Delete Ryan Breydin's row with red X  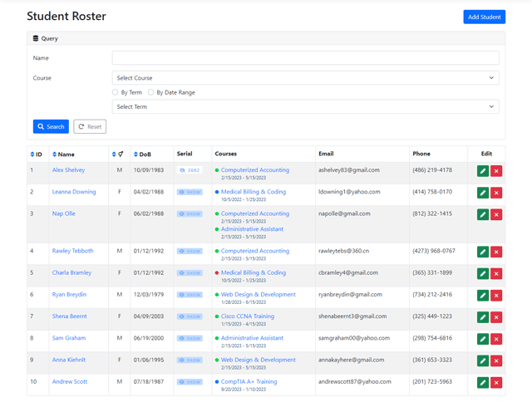pos(496,296)
